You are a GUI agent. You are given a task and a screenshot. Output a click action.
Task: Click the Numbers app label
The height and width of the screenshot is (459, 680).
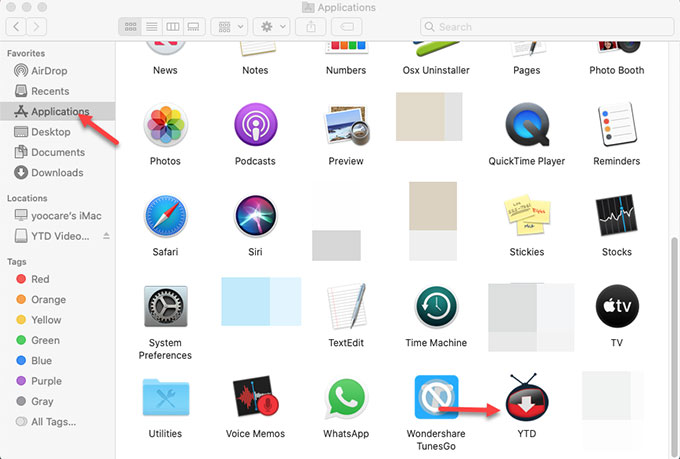[346, 70]
